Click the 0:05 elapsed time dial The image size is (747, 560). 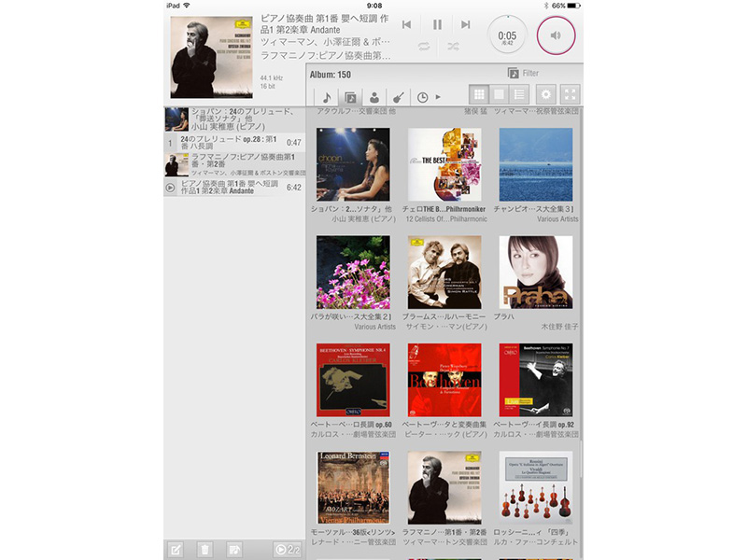coord(507,35)
